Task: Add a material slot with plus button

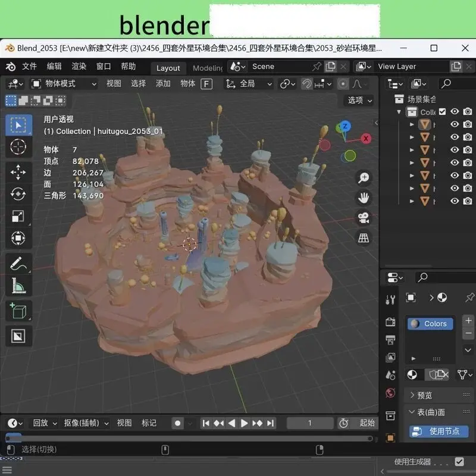Action: pos(468,321)
